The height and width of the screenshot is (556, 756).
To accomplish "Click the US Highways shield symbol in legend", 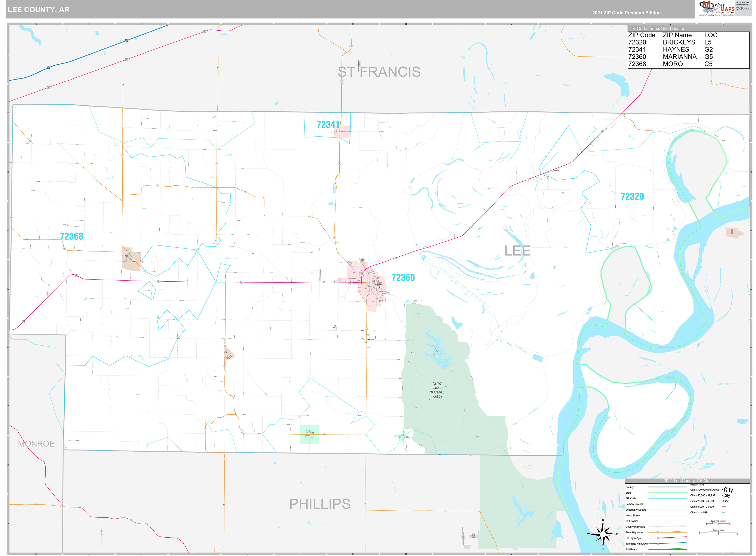I will point(658,538).
